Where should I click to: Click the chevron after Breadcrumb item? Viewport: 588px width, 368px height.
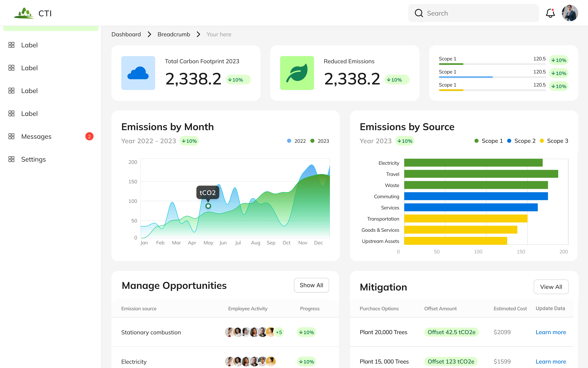(x=199, y=34)
